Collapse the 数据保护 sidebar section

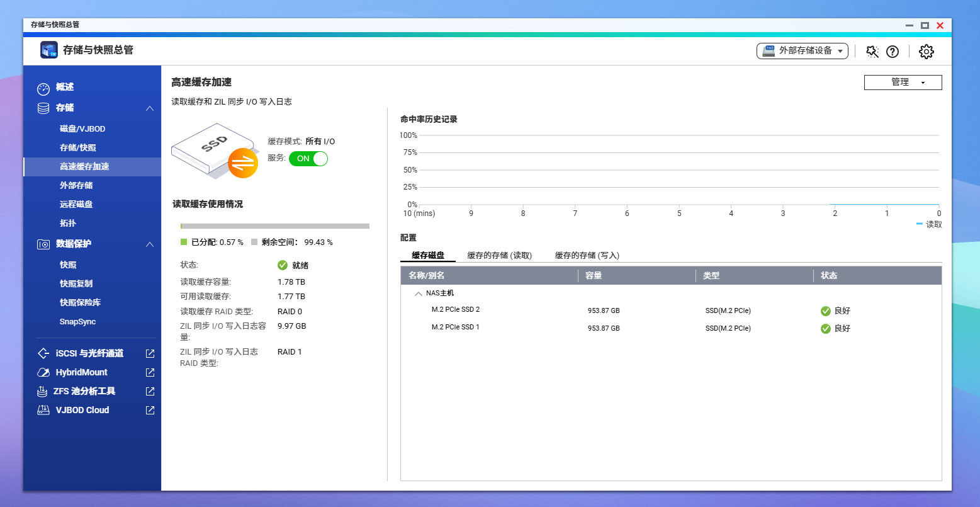point(150,244)
